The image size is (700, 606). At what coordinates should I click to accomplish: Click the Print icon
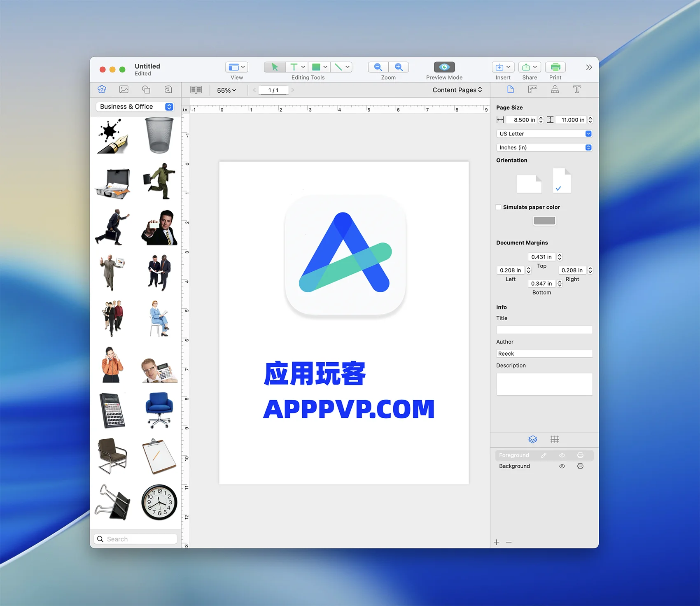point(555,67)
